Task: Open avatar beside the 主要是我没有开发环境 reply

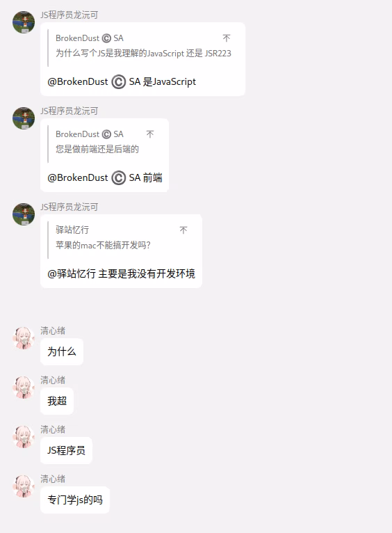Action: (x=24, y=214)
